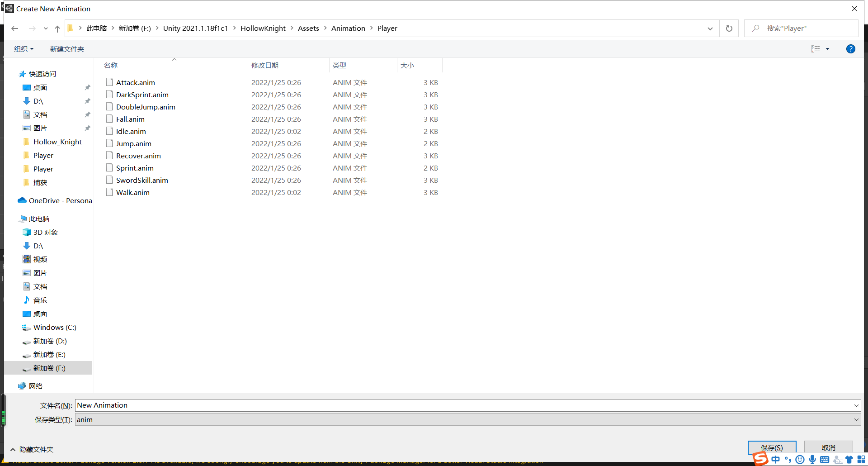
Task: Open pinned 文档 under quick access
Action: point(40,114)
